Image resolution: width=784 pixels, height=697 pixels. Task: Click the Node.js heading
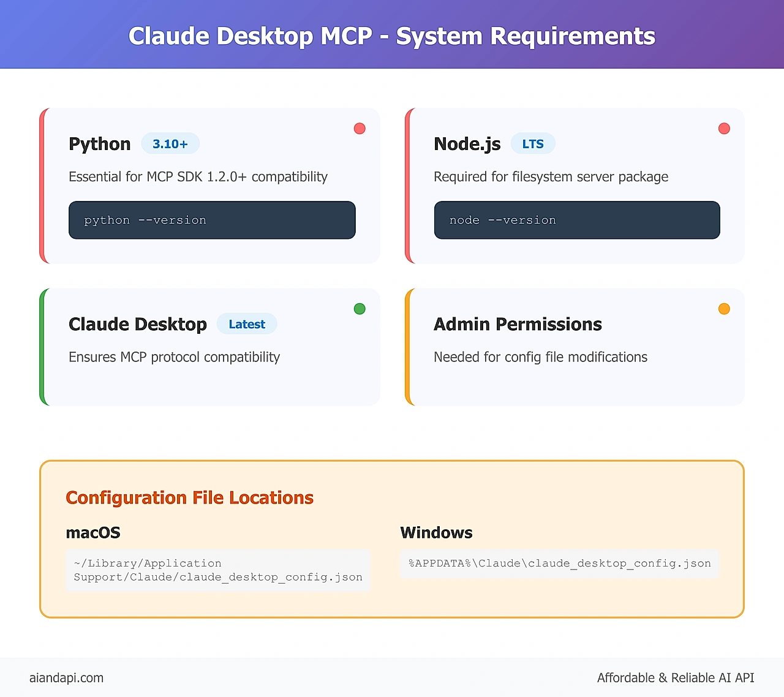[x=467, y=144]
